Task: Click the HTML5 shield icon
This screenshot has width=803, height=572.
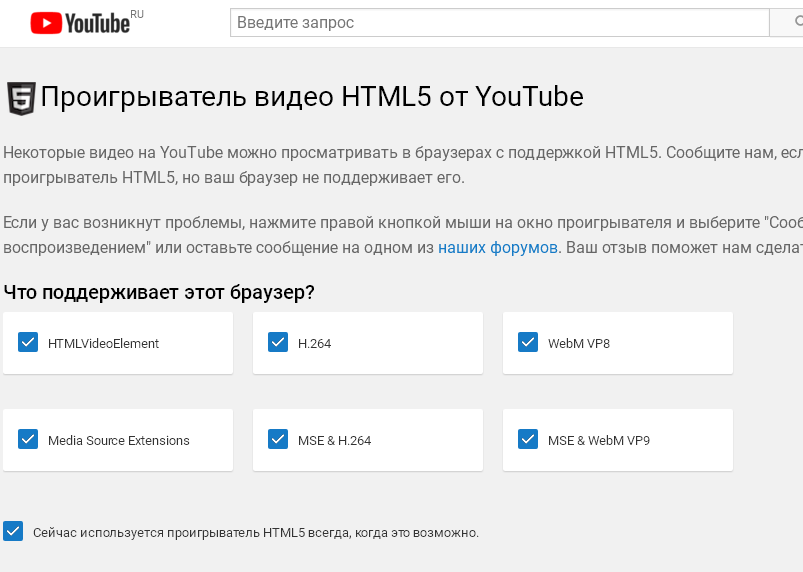Action: tap(21, 98)
